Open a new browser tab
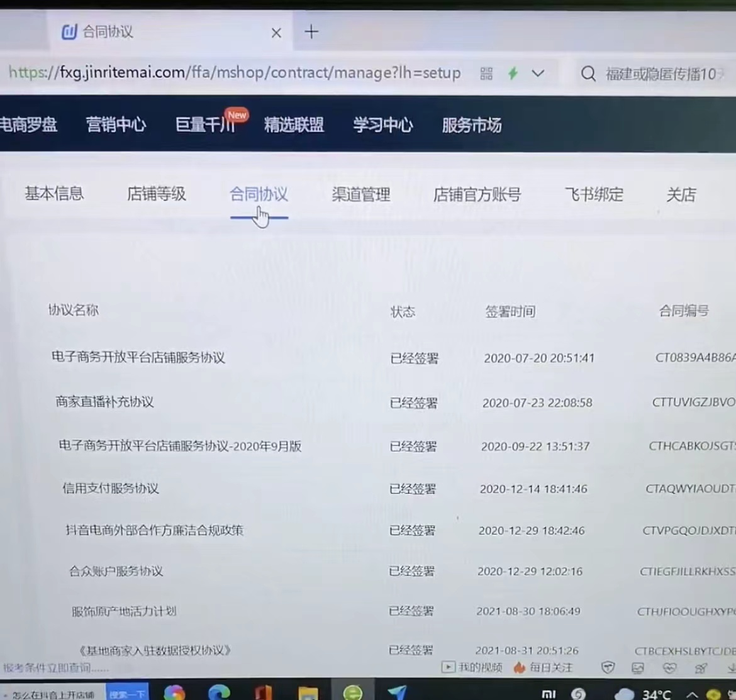Image resolution: width=736 pixels, height=700 pixels. pyautogui.click(x=311, y=32)
